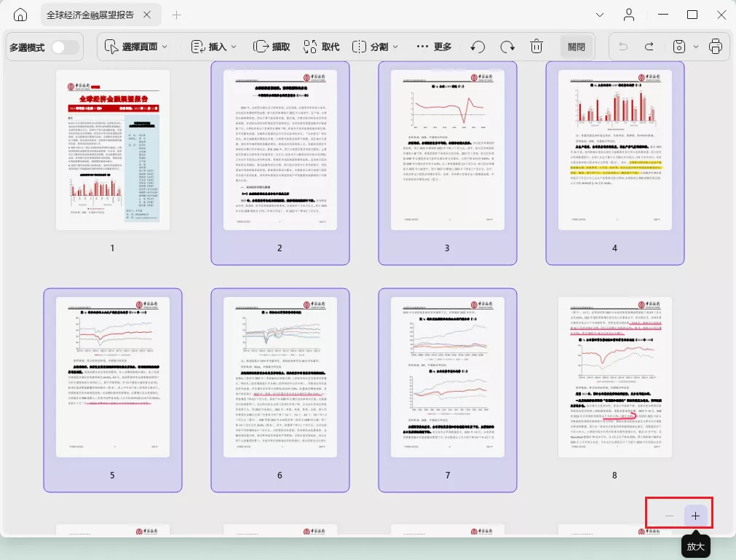Go to the Home icon
736x560 pixels.
pos(20,15)
